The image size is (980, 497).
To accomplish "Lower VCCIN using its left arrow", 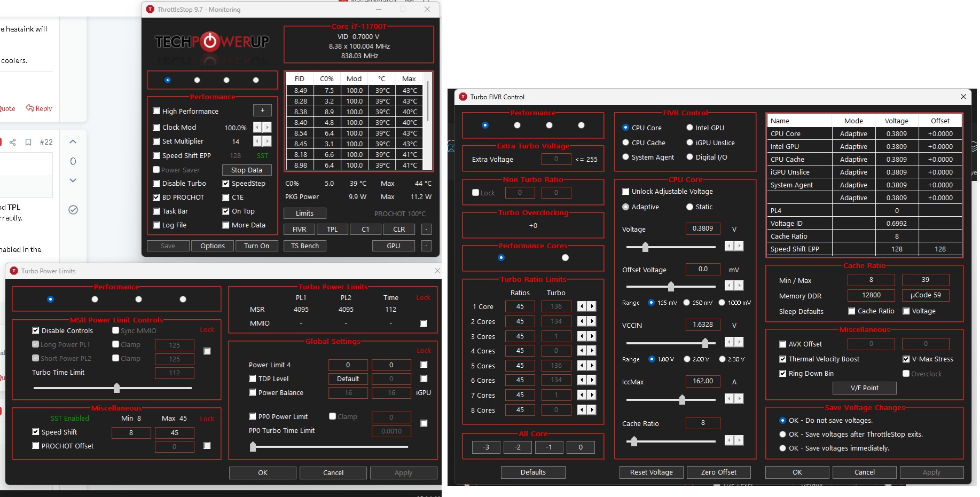I will tap(729, 342).
